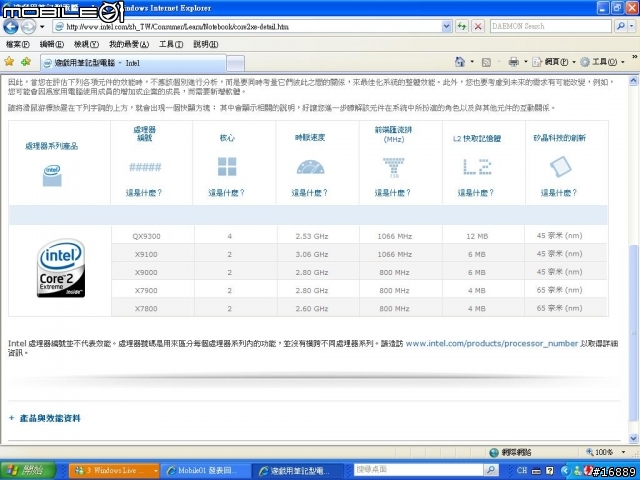Click the front side bus FSB icon
Image resolution: width=640 pixels, height=480 pixels.
click(x=393, y=167)
